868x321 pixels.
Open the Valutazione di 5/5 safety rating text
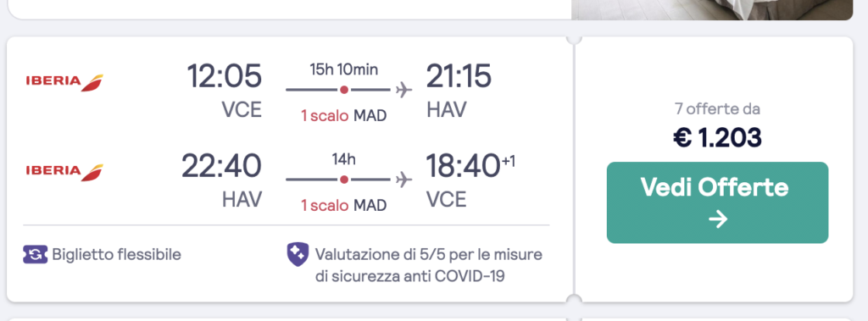coord(429,265)
